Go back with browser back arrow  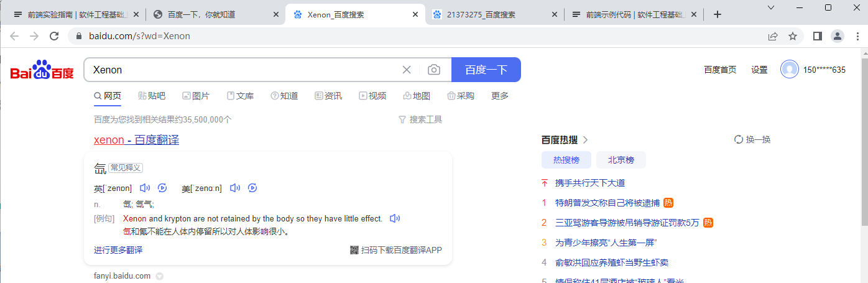(x=14, y=36)
